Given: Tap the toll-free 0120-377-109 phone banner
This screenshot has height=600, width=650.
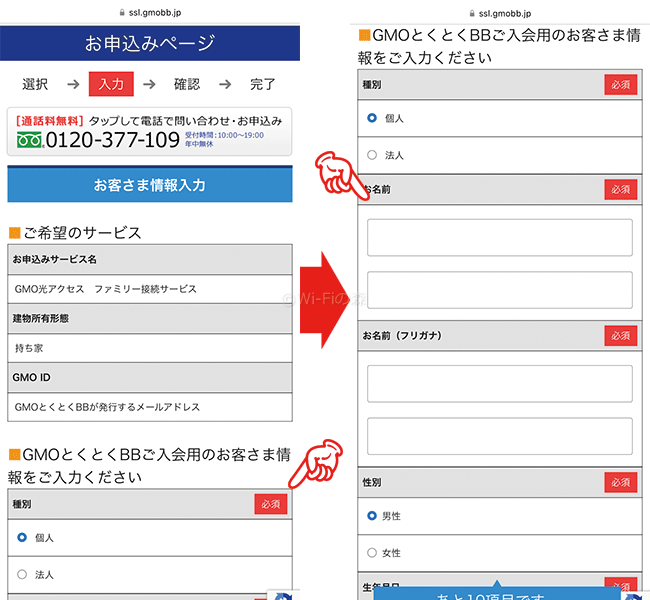Looking at the screenshot, I should tap(149, 132).
